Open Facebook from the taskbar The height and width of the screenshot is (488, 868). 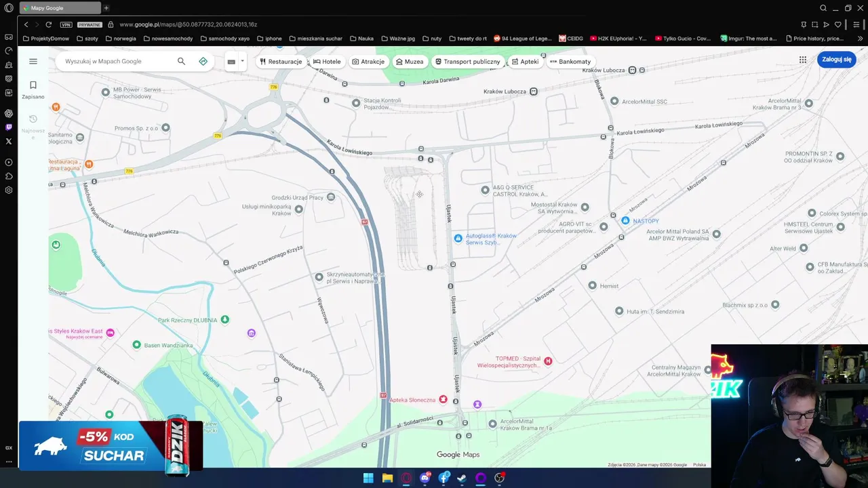pos(443,478)
